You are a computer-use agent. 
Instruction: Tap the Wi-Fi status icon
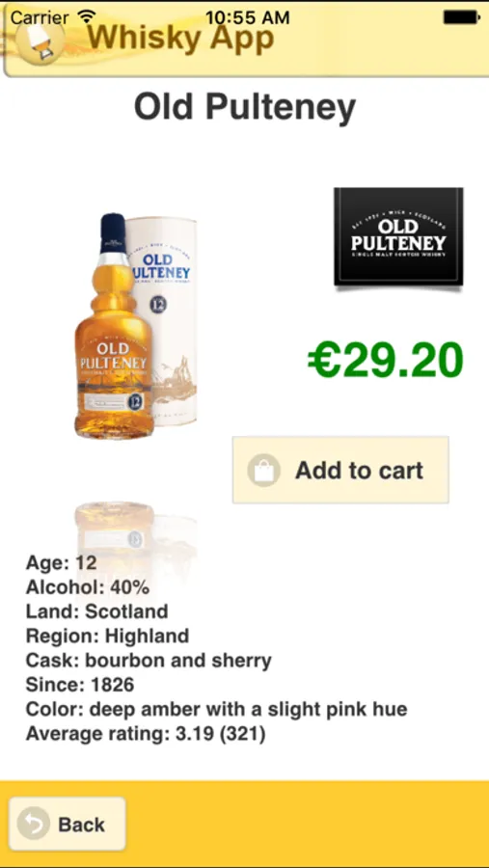87,16
